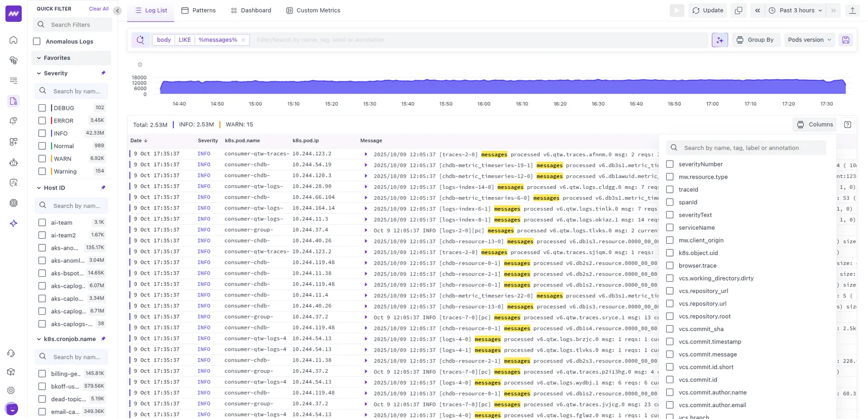Open the Pods version dropdown
This screenshot has height=419, width=868.
click(x=809, y=40)
